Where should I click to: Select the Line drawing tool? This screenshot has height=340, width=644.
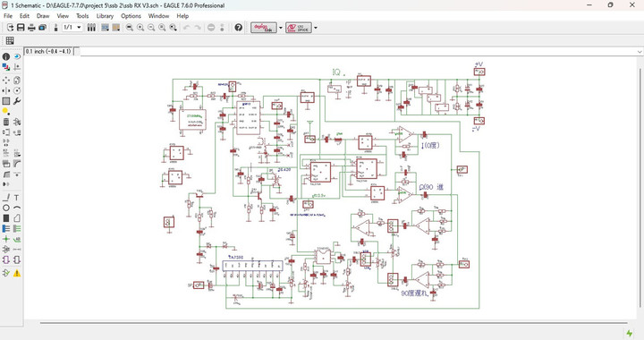tap(5, 198)
